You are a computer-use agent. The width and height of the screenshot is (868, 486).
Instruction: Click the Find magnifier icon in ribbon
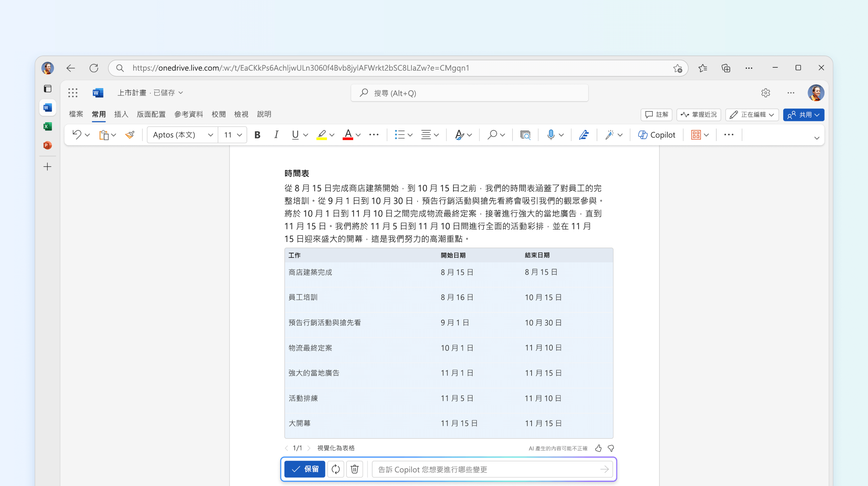pyautogui.click(x=492, y=135)
